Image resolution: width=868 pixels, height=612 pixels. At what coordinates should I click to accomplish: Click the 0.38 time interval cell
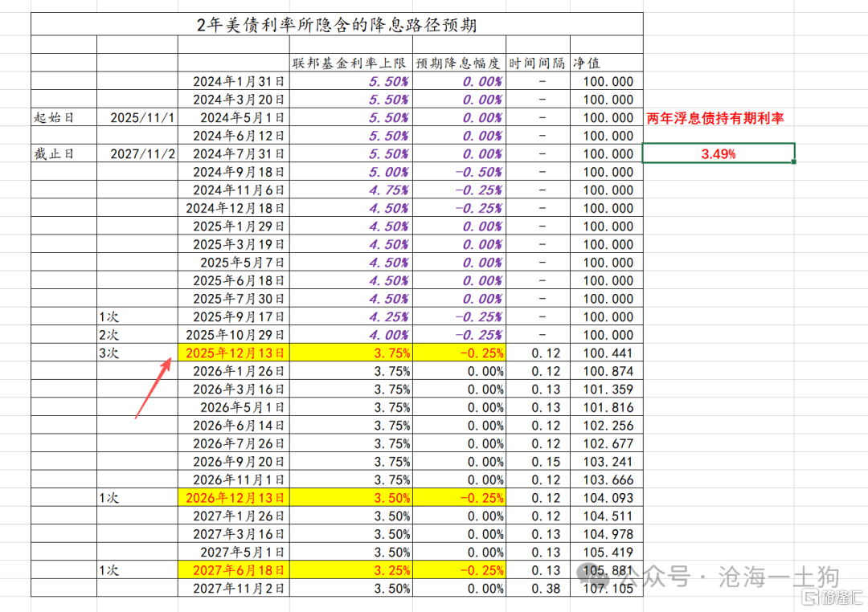coord(538,589)
